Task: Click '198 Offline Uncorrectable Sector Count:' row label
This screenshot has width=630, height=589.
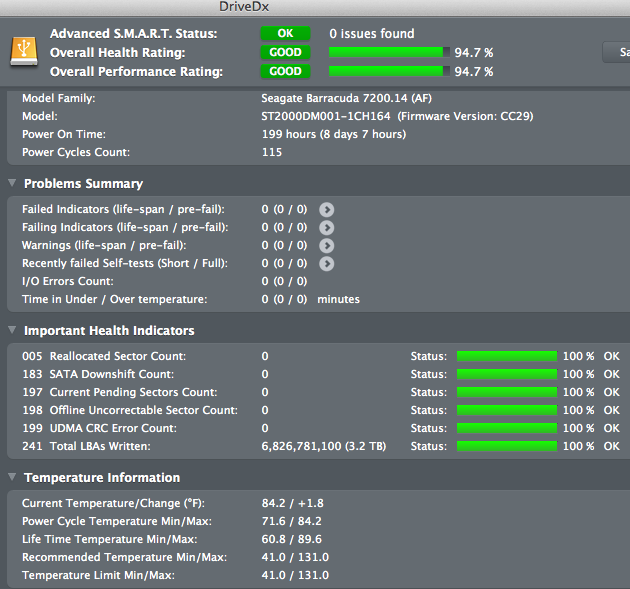Action: click(130, 410)
